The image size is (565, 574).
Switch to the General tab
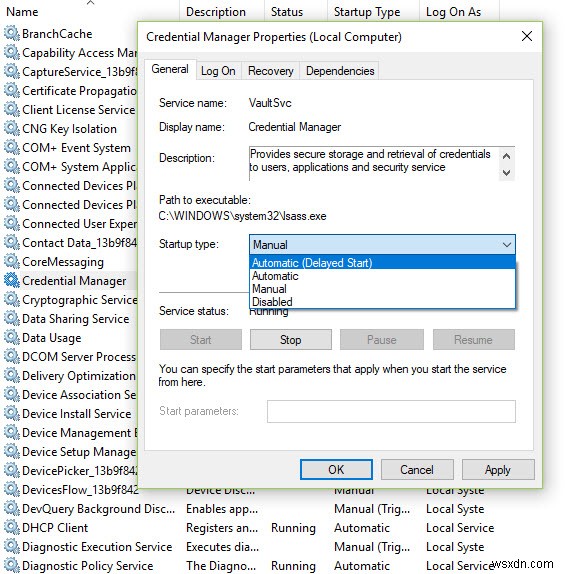click(x=170, y=69)
